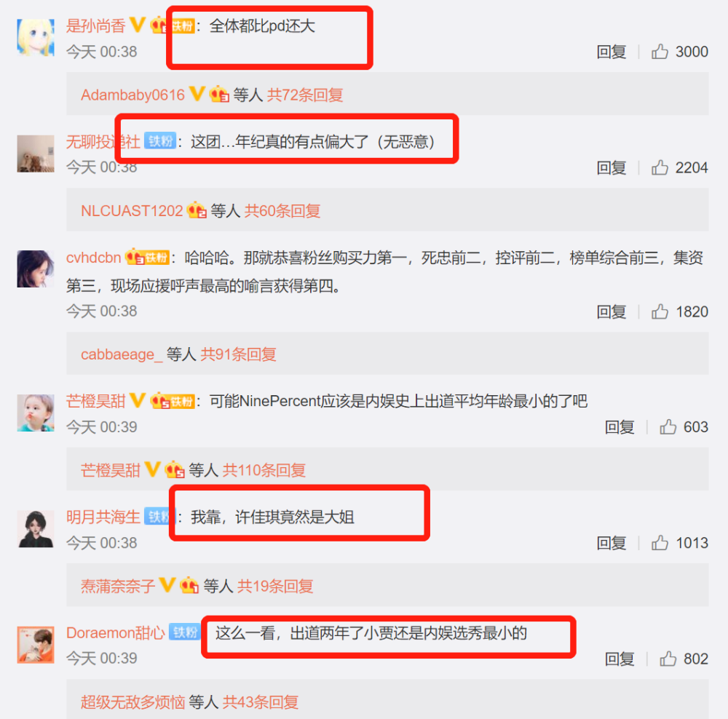Click 回复 on cvhdcbn's comment

pos(611,311)
